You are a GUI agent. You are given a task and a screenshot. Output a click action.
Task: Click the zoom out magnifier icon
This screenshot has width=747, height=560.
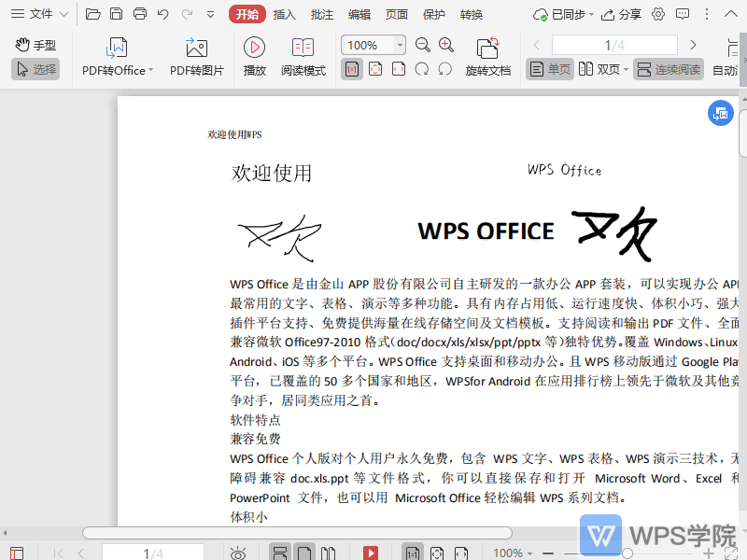click(x=423, y=45)
